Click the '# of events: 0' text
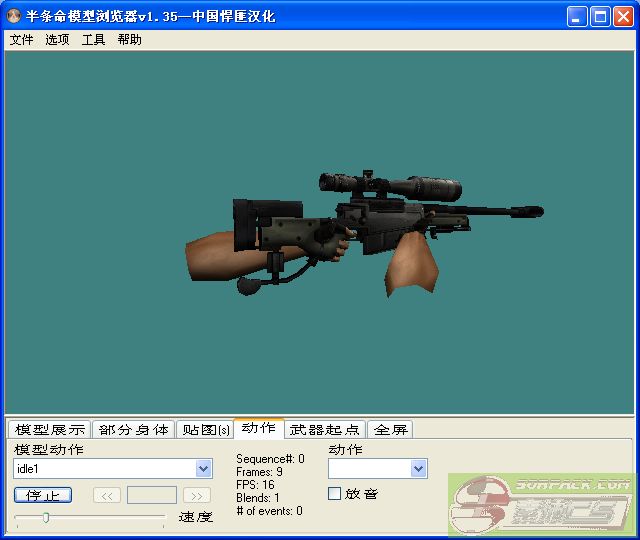 click(x=269, y=511)
